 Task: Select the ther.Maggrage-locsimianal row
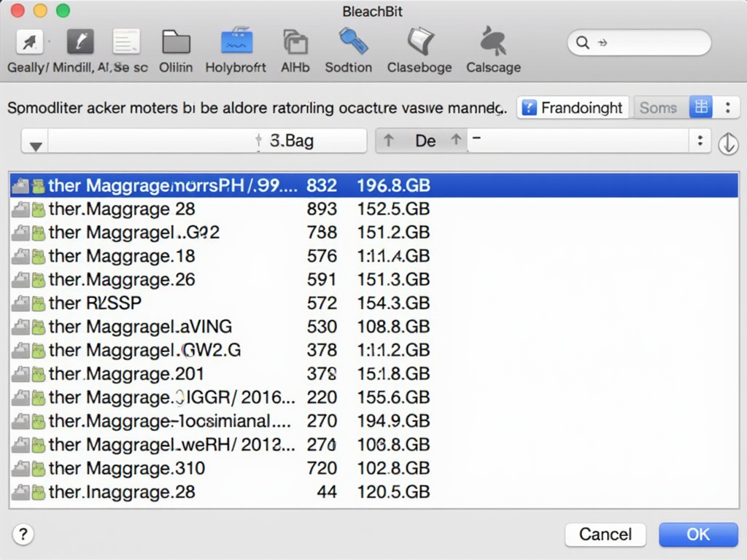374,421
